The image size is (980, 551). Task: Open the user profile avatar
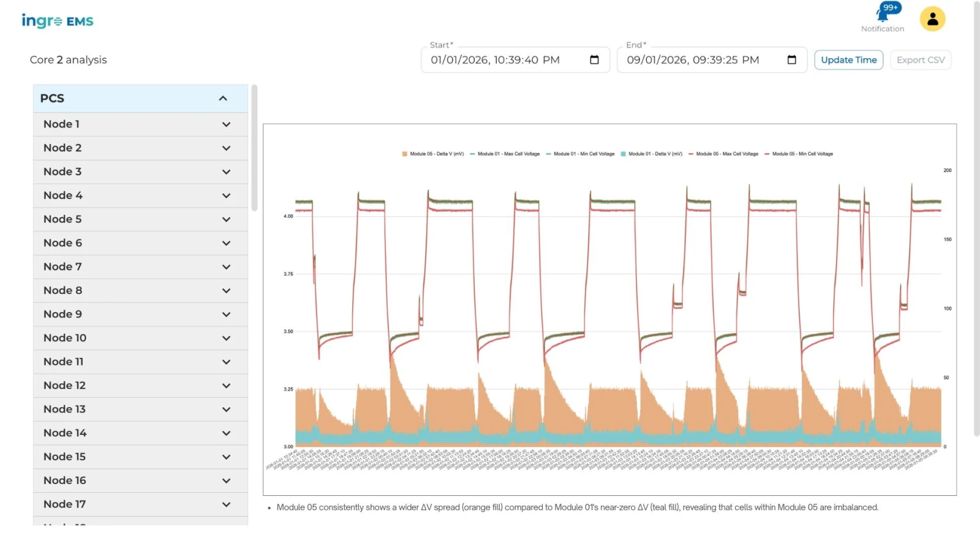coord(932,20)
